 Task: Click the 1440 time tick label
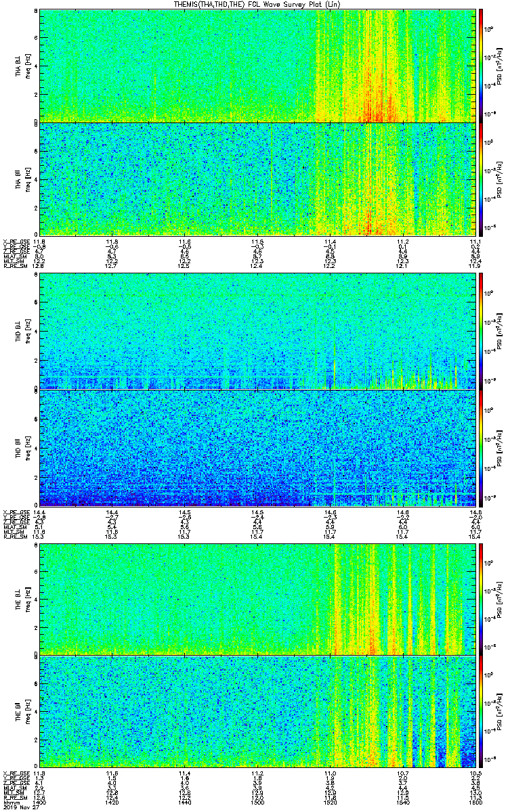tap(184, 801)
